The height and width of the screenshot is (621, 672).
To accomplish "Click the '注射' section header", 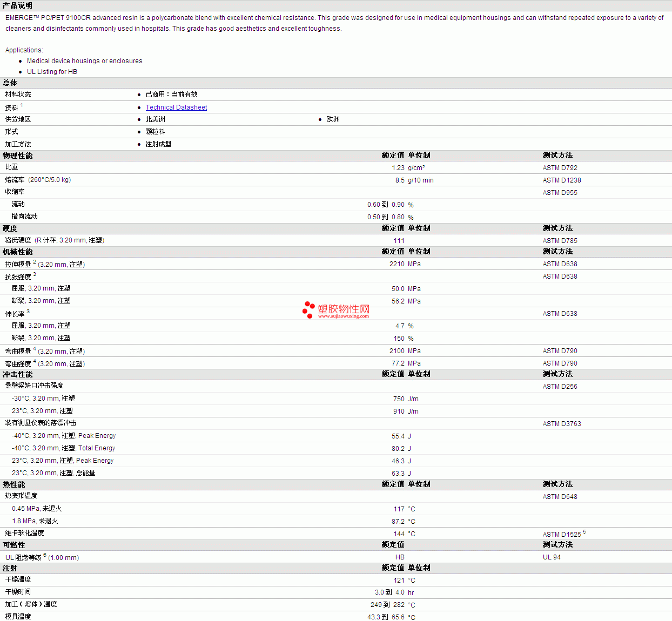I will pyautogui.click(x=10, y=568).
